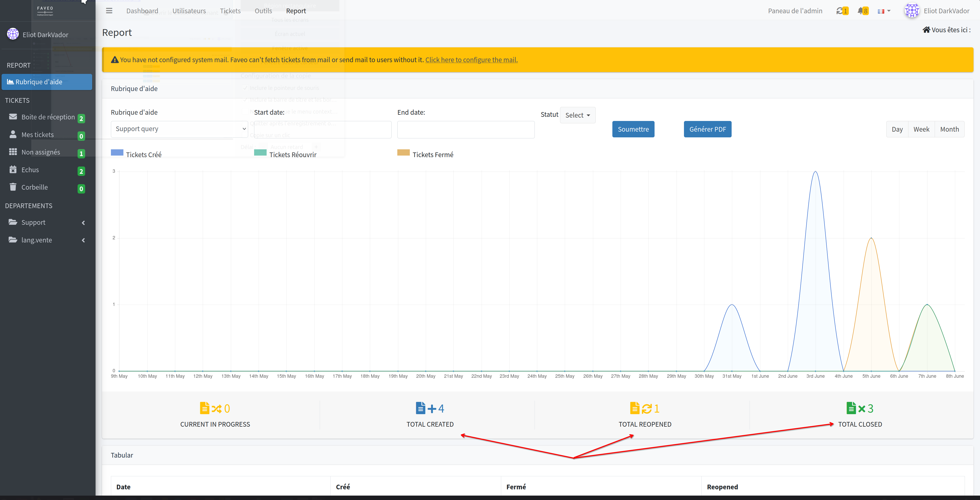Open Boite de réception inbox
The width and height of the screenshot is (980, 500).
click(x=48, y=117)
